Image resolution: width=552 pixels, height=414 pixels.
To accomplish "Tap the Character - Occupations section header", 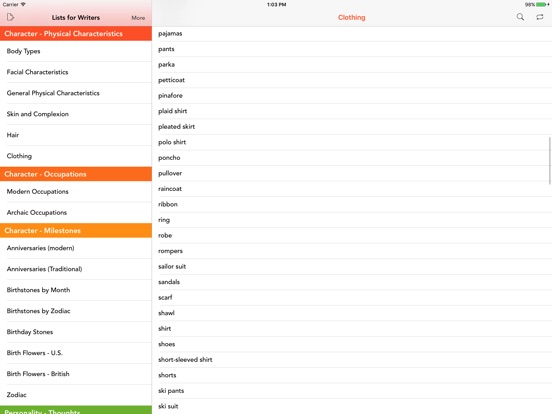I will point(76,174).
